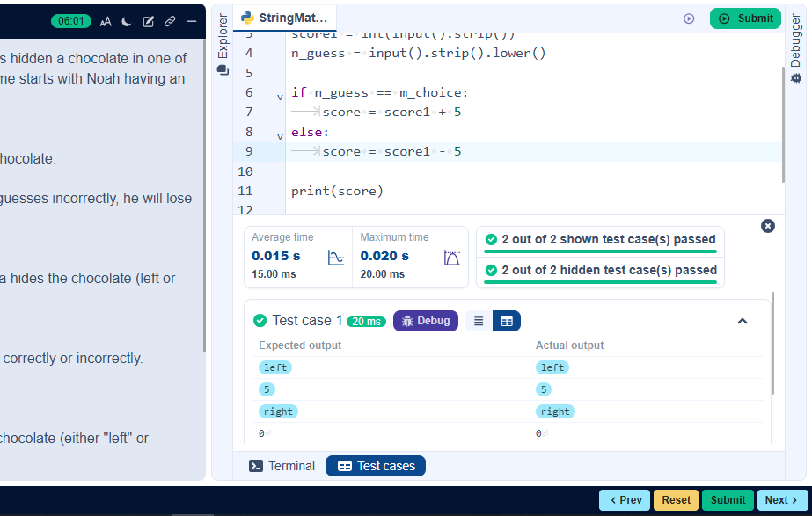Click the bottom Submit button
Viewport: 812px width, 516px height.
[x=728, y=500]
